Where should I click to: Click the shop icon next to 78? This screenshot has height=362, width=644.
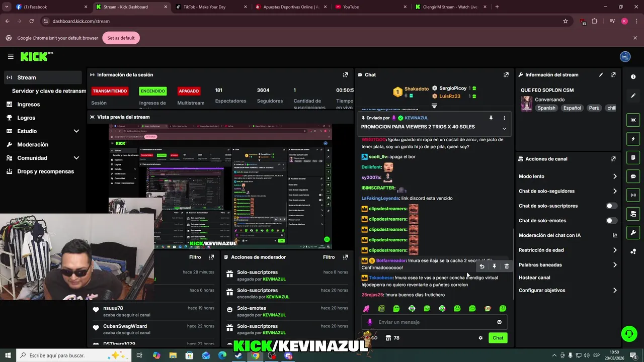388,338
